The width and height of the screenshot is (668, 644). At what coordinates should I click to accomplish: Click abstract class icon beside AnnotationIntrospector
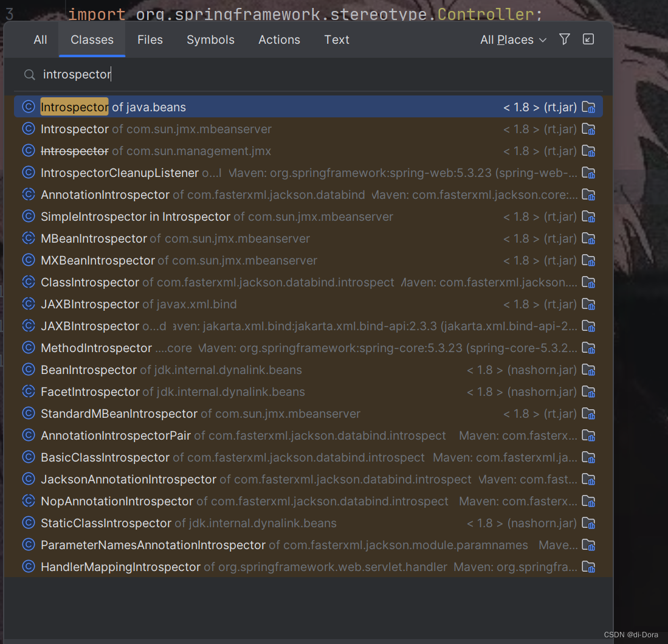tap(29, 195)
